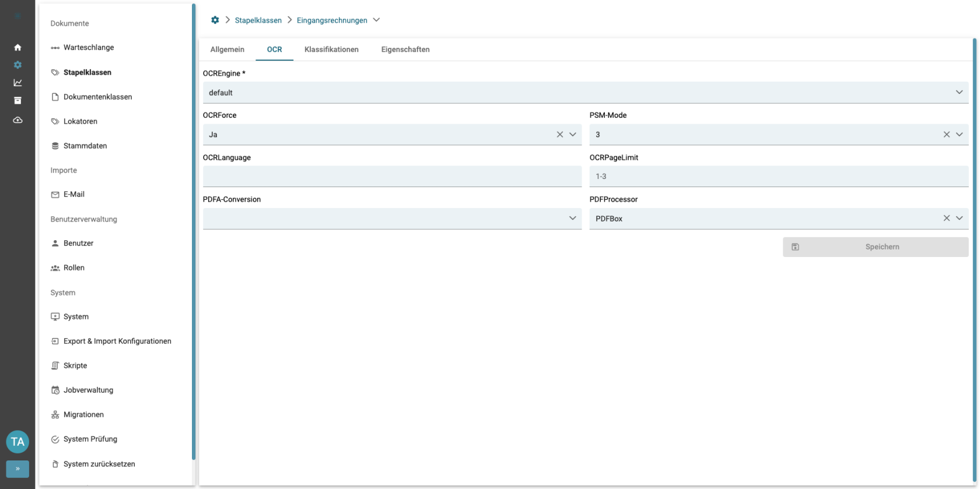Open cloud upload icon in left rail

(17, 120)
